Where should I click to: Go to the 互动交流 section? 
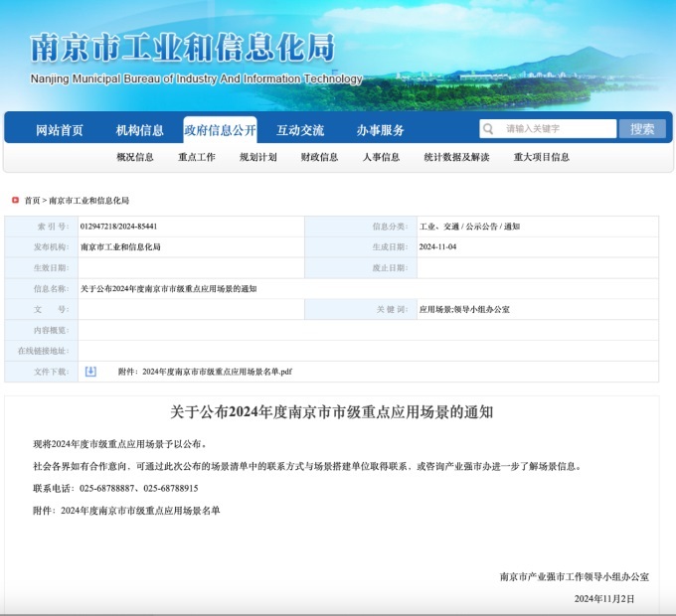(300, 130)
